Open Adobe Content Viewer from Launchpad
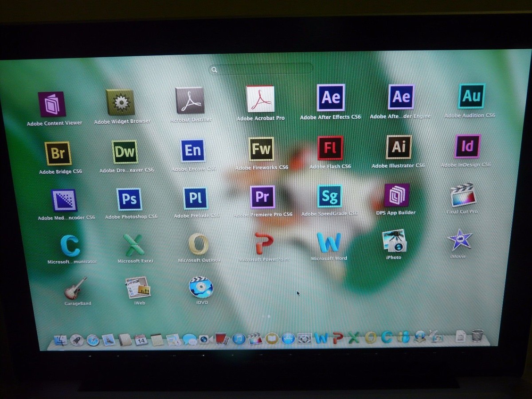Viewport: 532px width, 399px height. tap(52, 104)
